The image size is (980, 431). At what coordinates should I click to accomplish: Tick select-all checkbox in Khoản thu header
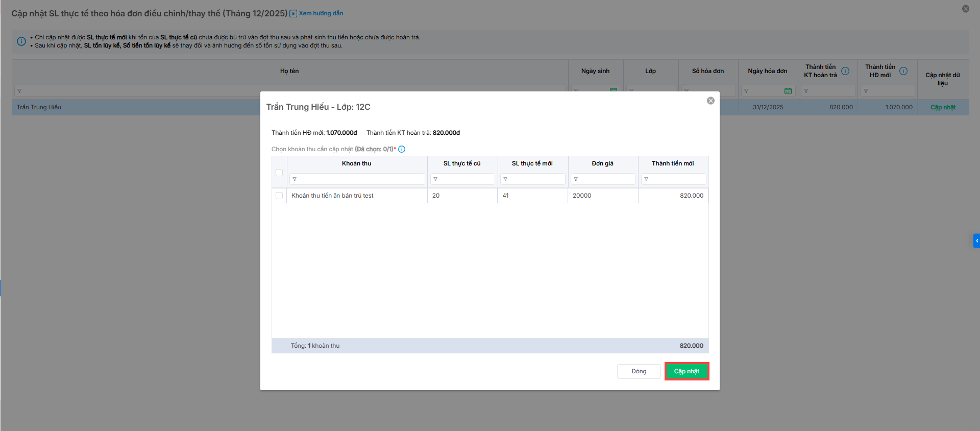coord(279,173)
